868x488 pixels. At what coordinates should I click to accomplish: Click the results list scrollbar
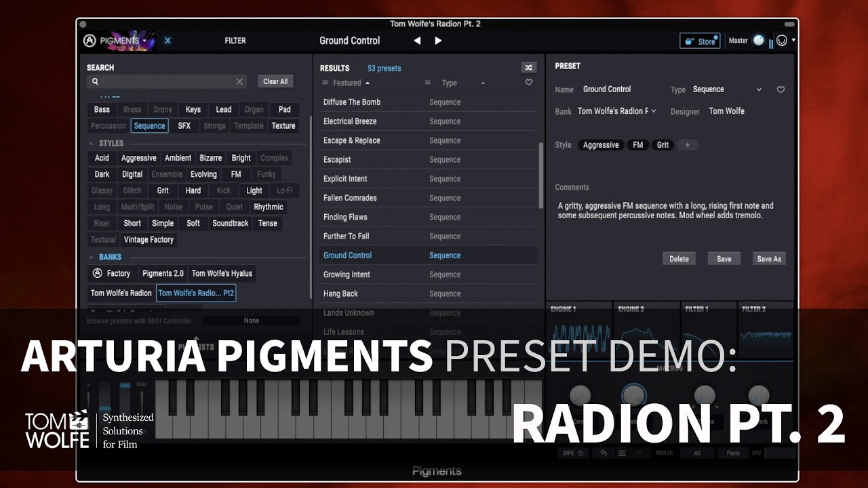pyautogui.click(x=540, y=175)
